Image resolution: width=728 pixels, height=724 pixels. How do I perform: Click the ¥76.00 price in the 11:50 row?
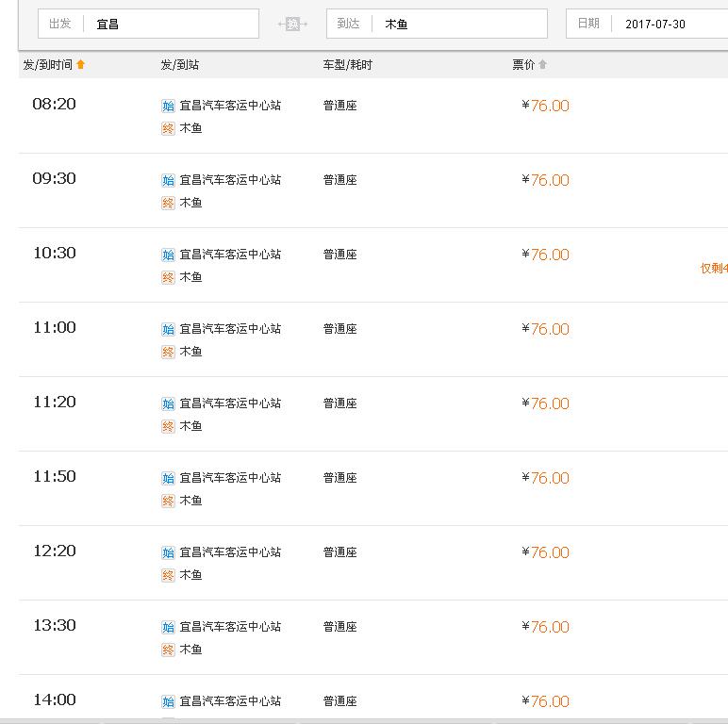pyautogui.click(x=546, y=478)
